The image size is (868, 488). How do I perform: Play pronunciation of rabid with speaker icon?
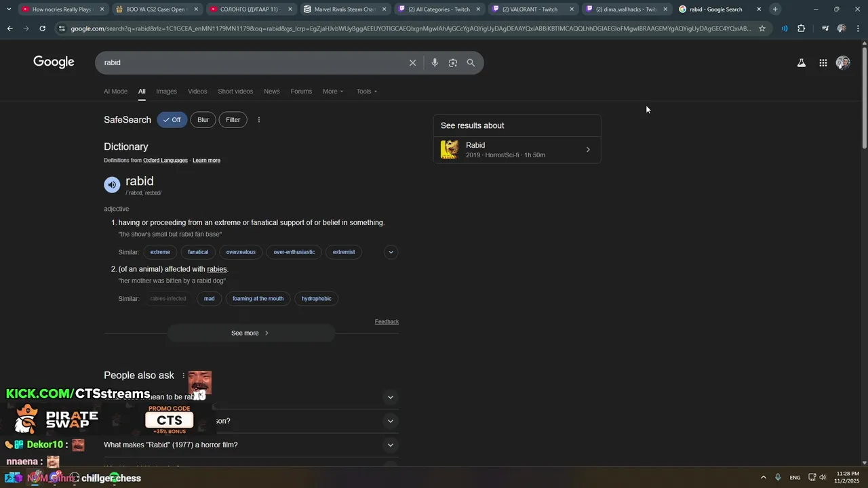click(112, 184)
